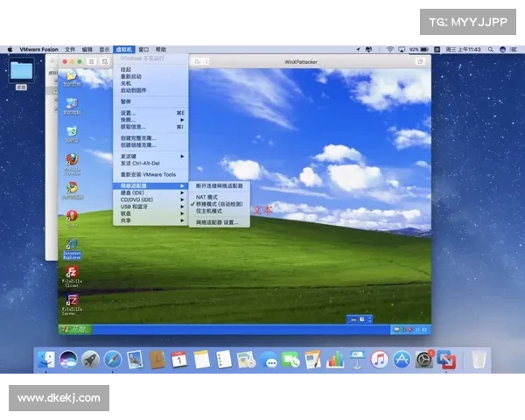Image resolution: width=525 pixels, height=420 pixels.
Task: Open Calendar in the Dock
Action: [x=179, y=360]
